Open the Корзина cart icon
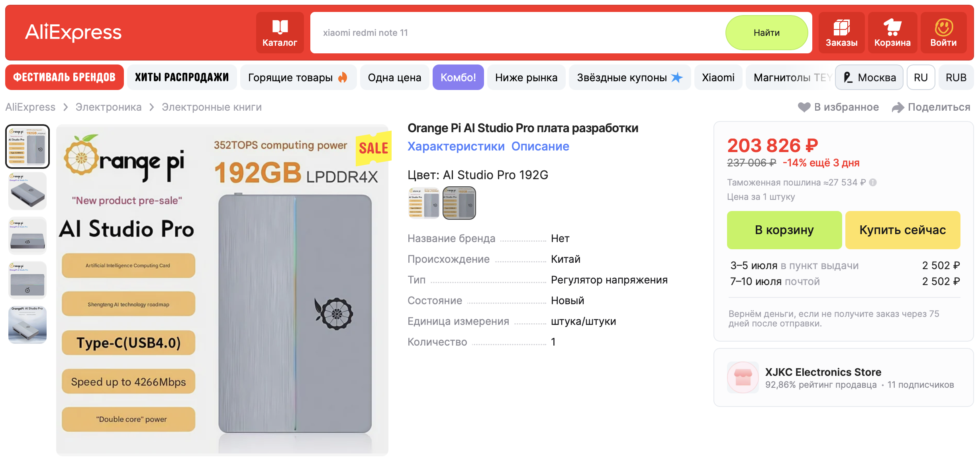 coord(892,33)
